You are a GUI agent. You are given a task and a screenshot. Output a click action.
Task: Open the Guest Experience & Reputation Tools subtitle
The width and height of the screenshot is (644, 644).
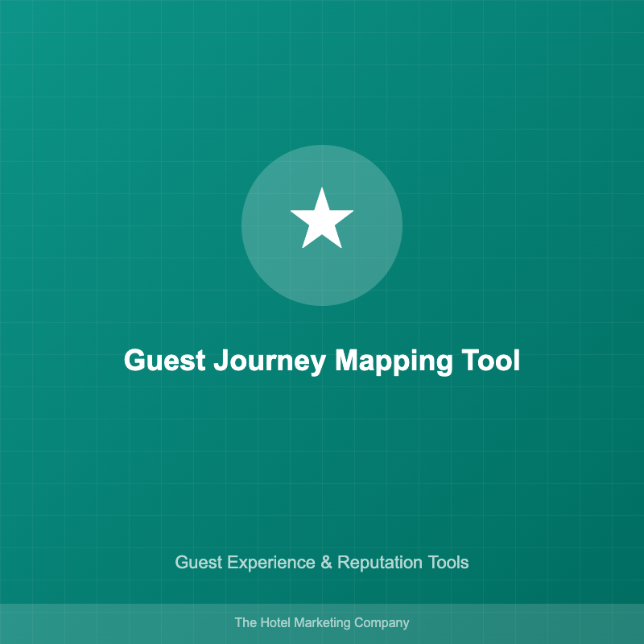point(322,562)
